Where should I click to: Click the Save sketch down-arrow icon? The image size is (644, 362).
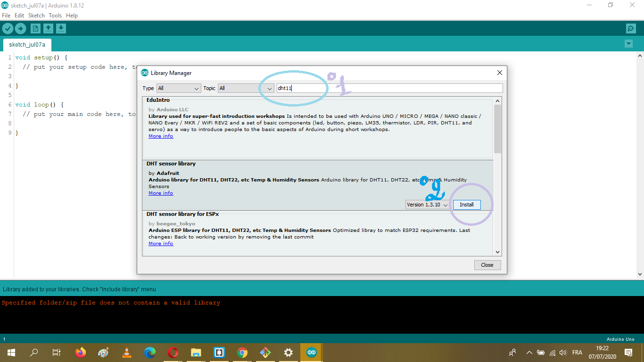pos(61,28)
